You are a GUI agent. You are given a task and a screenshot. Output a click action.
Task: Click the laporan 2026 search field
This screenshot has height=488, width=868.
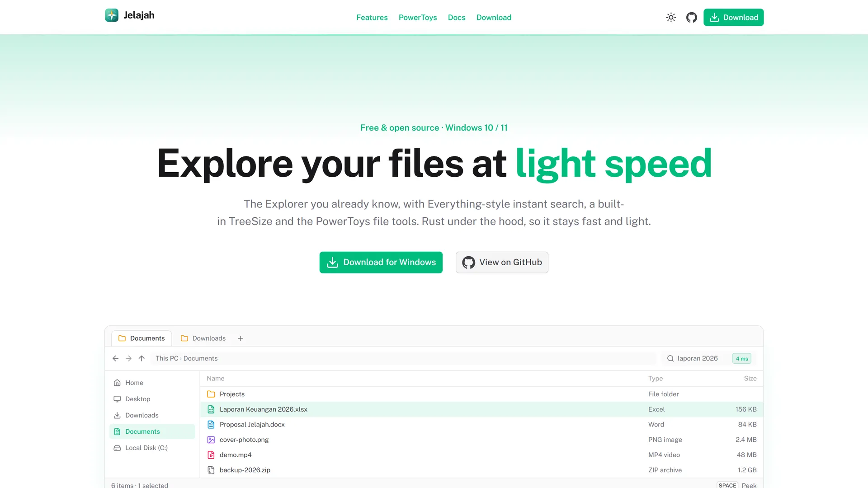pos(708,358)
